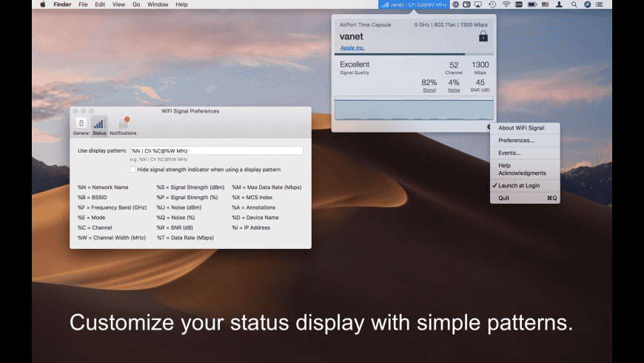Open the Time Machine menu bar icon
This screenshot has height=363, width=644.
(492, 4)
